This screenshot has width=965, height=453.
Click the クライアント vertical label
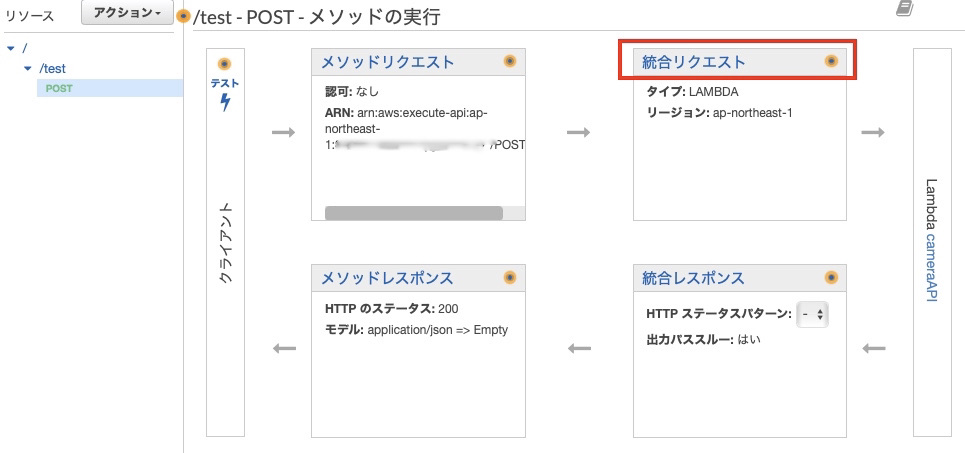[226, 242]
